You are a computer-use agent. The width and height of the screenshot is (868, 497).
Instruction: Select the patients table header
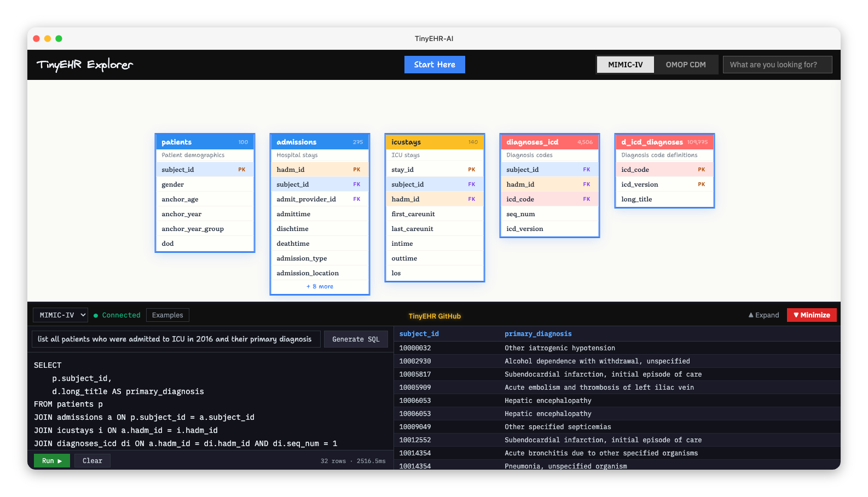pyautogui.click(x=205, y=142)
